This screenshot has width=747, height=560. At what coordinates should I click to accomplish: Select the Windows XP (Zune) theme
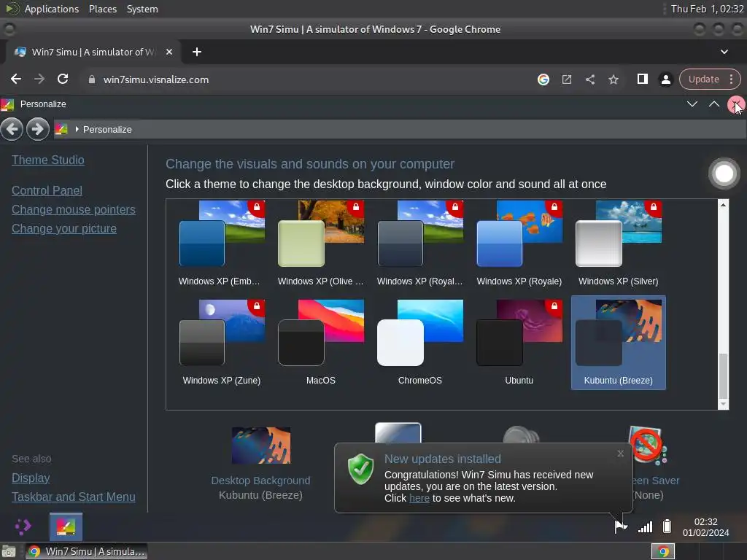[221, 342]
